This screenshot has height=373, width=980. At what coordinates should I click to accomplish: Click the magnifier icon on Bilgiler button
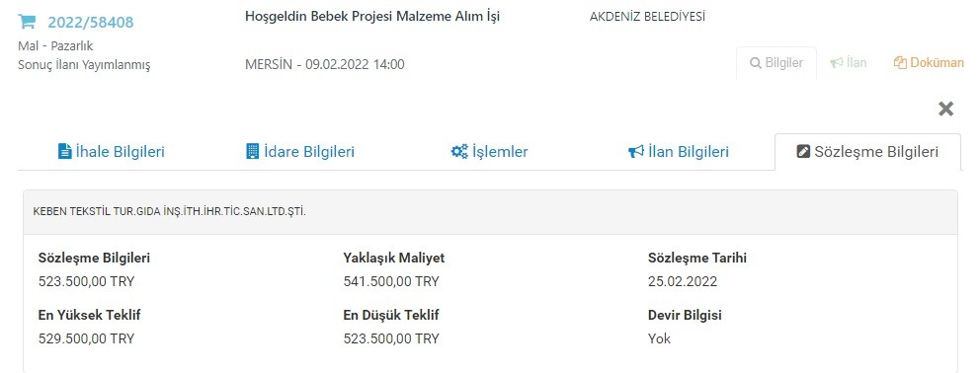coord(755,63)
